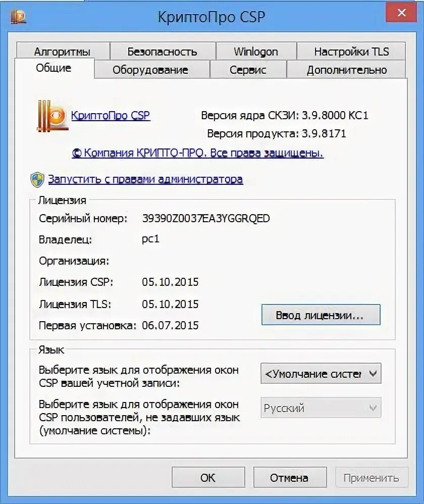Click owner value pc1
The width and height of the screenshot is (424, 504).
pyautogui.click(x=150, y=239)
